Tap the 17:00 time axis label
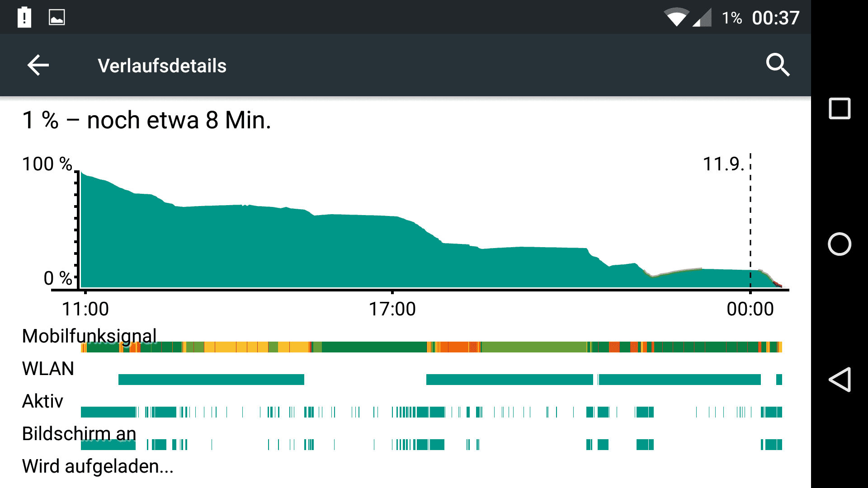The height and width of the screenshot is (488, 868). click(x=392, y=309)
